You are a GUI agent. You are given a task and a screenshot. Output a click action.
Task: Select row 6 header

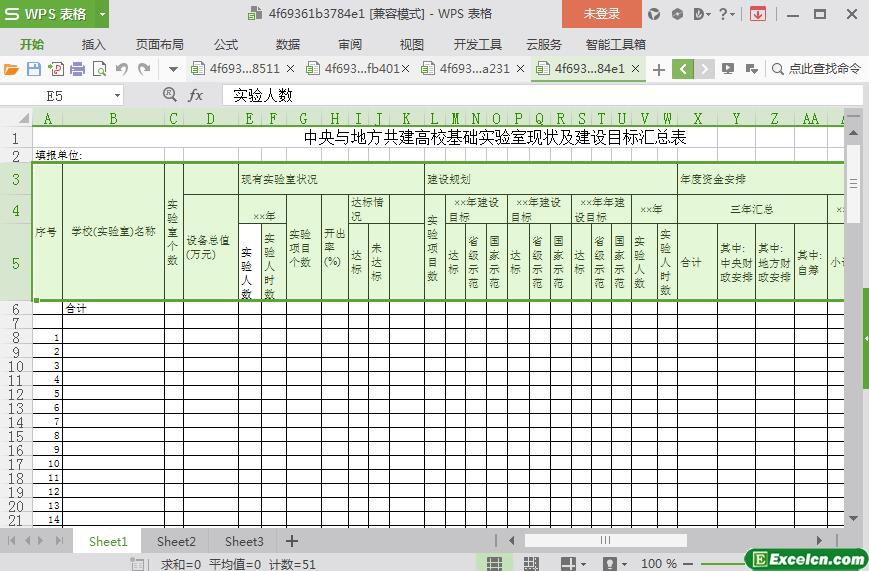click(x=16, y=309)
